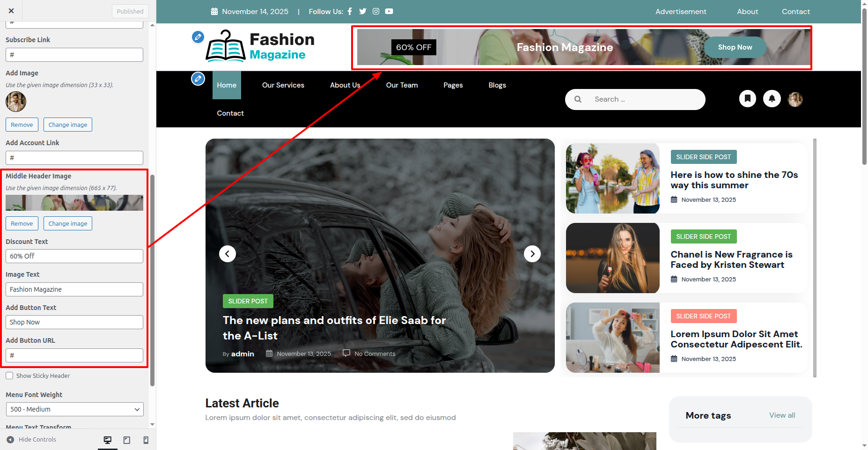Screen dimensions: 868x450
Task: Enable the Show Sticky Header checkbox
Action: tap(9, 376)
